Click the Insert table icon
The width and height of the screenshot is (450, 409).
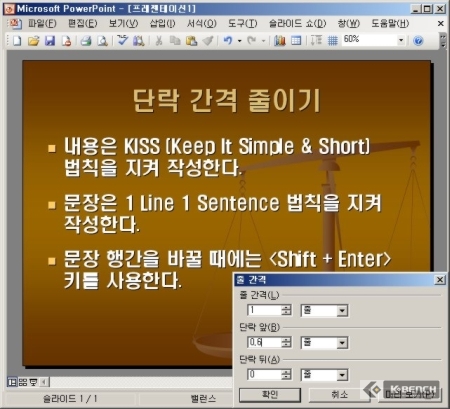(x=296, y=41)
